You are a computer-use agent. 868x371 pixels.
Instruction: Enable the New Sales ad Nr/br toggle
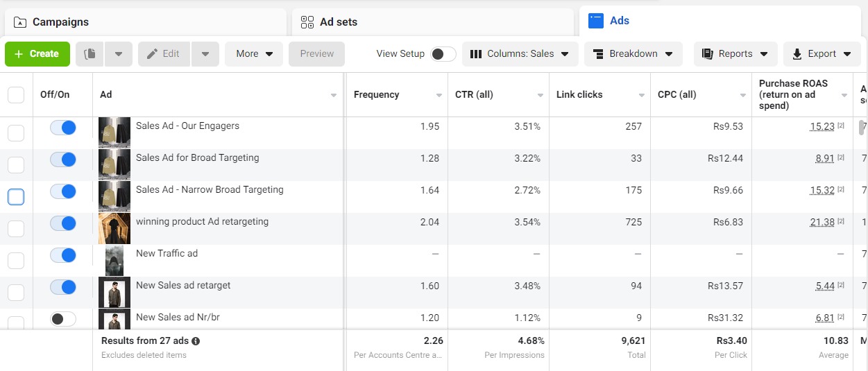tap(63, 318)
